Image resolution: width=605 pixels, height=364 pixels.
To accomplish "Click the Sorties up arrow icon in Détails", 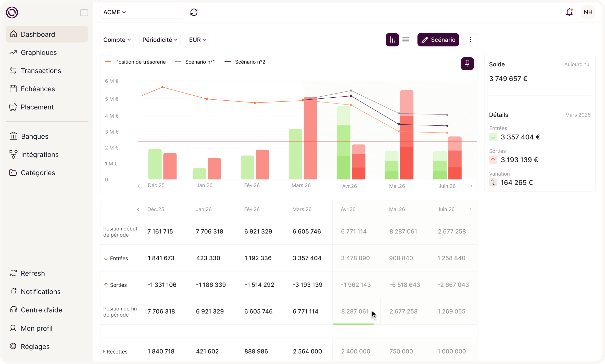I will pos(493,160).
